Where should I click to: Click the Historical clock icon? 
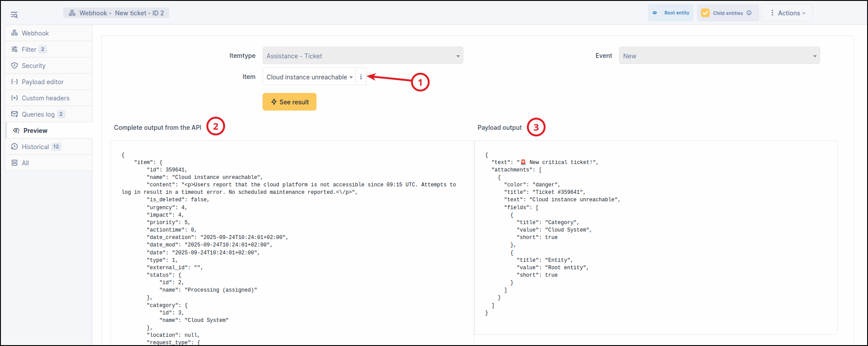(x=14, y=146)
